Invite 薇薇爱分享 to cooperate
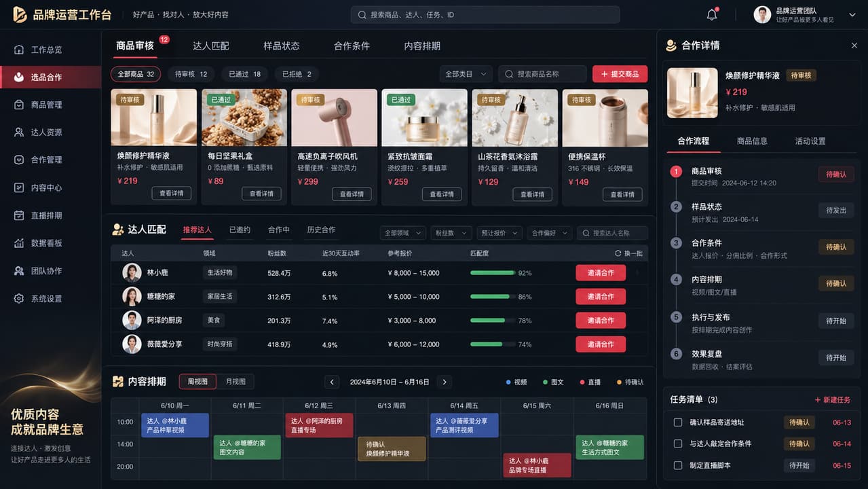Viewport: 868px width, 489px height. tap(601, 344)
